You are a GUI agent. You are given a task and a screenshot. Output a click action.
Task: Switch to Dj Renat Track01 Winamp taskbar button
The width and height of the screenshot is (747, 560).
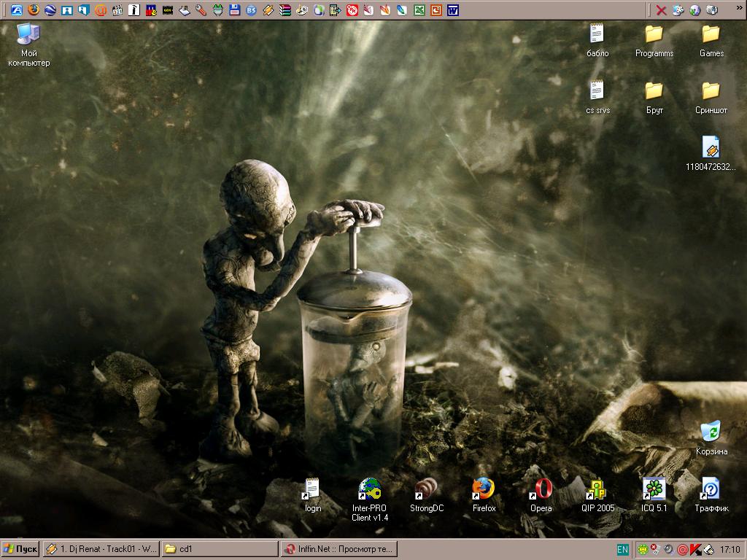point(101,549)
